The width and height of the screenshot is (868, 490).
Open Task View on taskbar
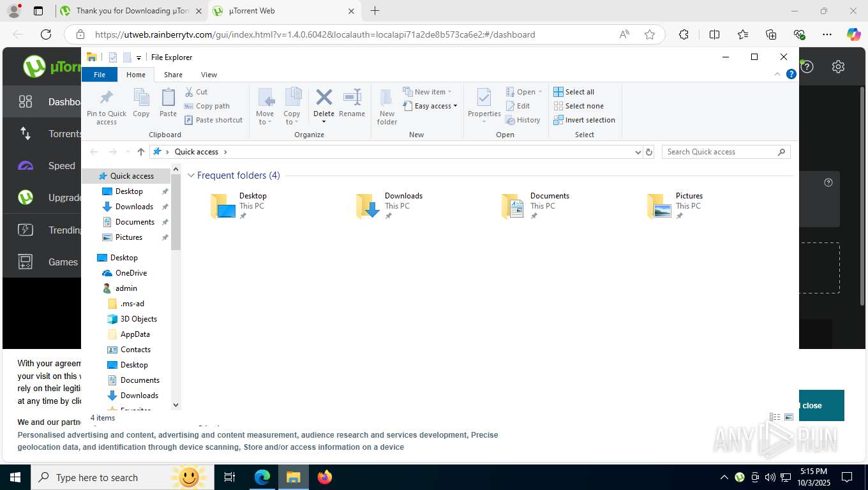coord(230,477)
